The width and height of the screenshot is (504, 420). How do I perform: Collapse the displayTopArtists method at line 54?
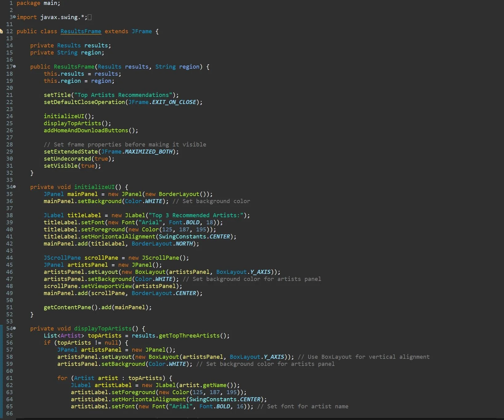(14, 328)
